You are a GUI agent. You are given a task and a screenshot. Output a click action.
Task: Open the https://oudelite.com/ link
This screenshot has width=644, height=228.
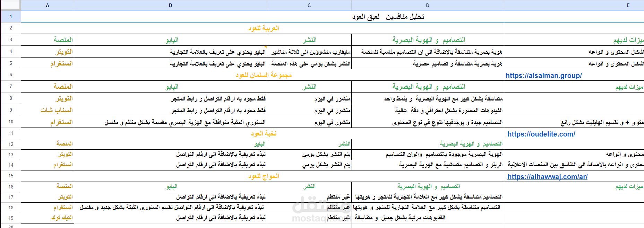tap(541, 134)
